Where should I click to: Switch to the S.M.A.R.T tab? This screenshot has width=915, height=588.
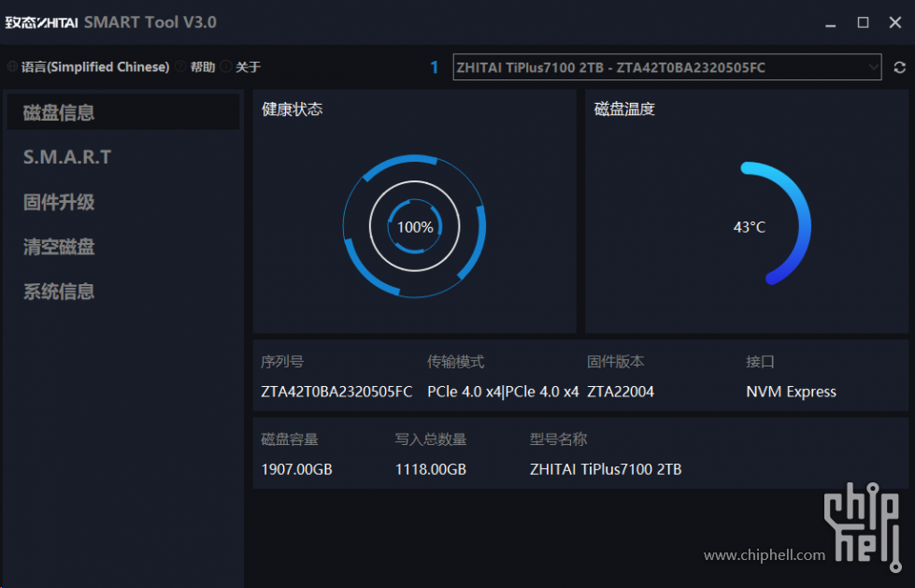[67, 157]
